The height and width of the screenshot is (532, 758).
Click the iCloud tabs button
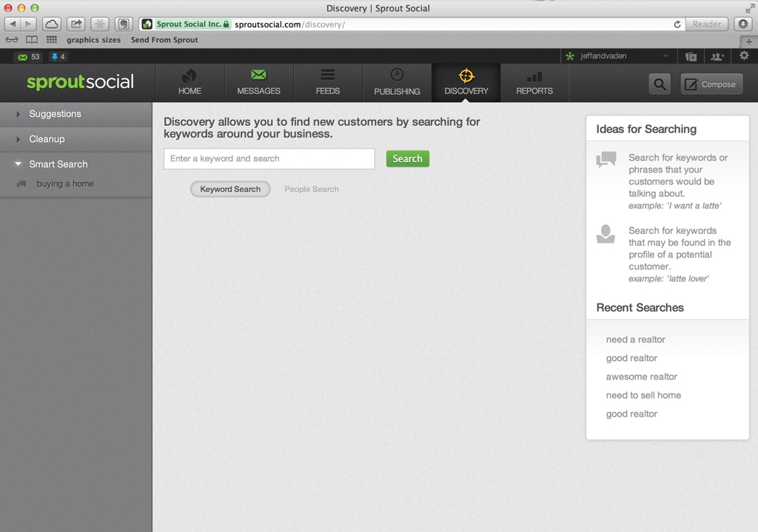51,24
